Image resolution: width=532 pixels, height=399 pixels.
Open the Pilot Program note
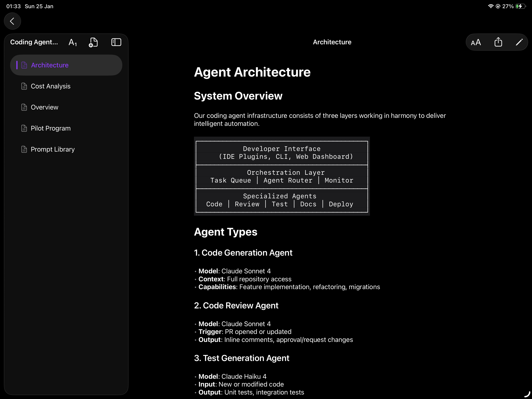coord(50,128)
